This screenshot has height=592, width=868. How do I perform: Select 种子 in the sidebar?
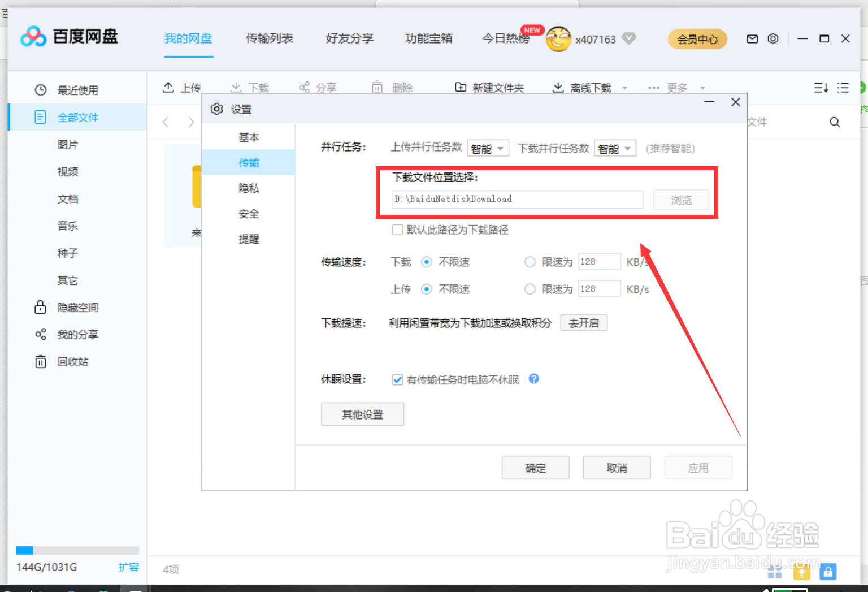tap(68, 253)
